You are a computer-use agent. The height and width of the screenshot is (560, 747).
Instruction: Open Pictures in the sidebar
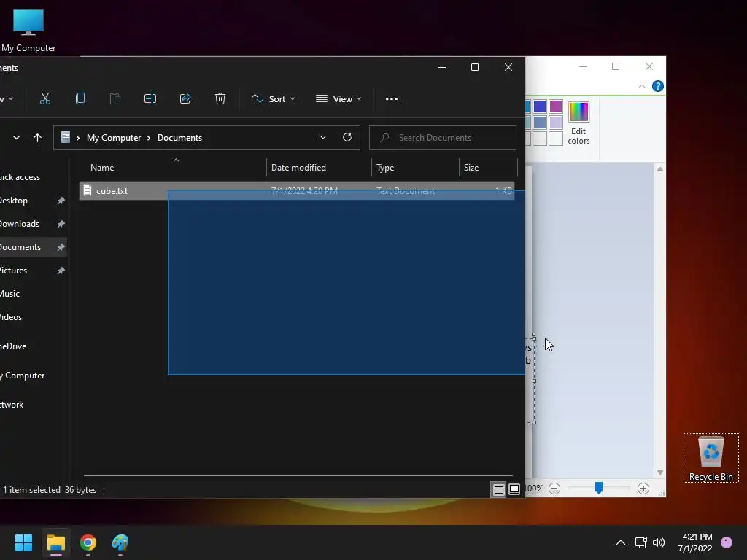click(13, 271)
